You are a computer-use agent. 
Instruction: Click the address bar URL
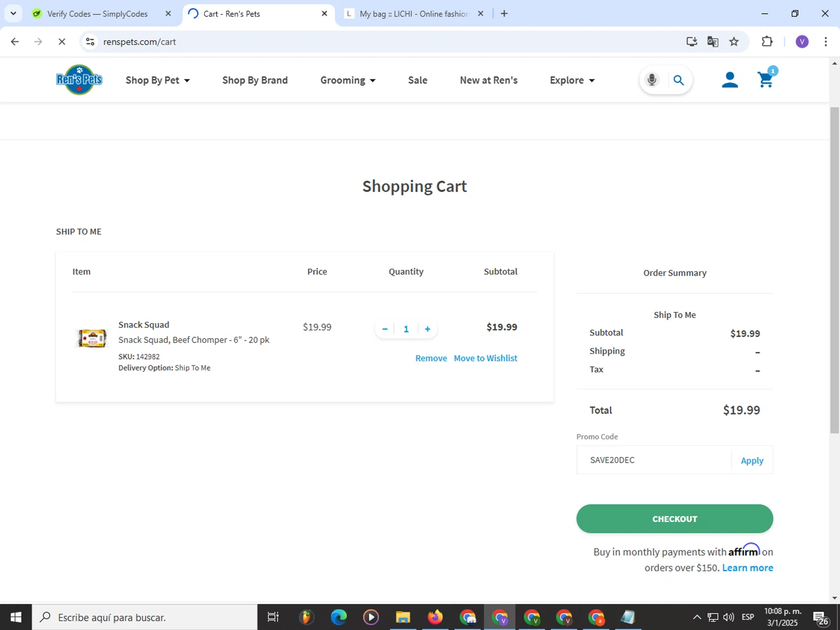point(139,41)
